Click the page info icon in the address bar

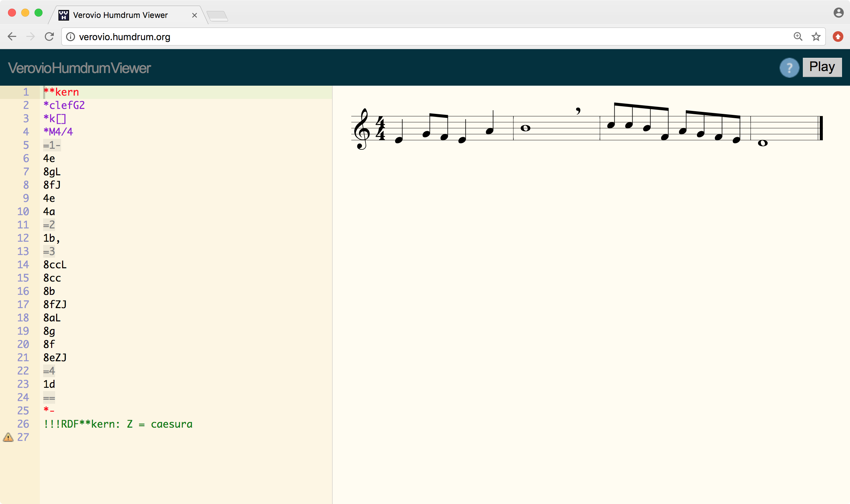70,37
